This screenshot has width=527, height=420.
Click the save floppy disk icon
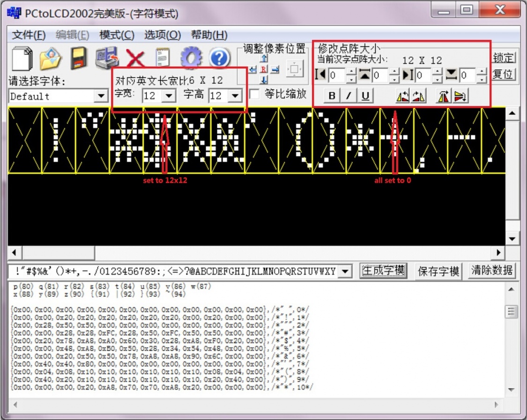point(79,59)
